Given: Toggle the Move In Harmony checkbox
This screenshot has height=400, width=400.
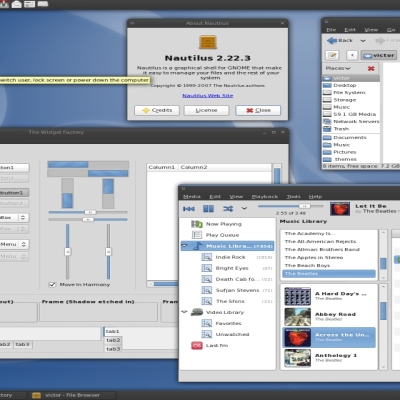Looking at the screenshot, I should 52,285.
